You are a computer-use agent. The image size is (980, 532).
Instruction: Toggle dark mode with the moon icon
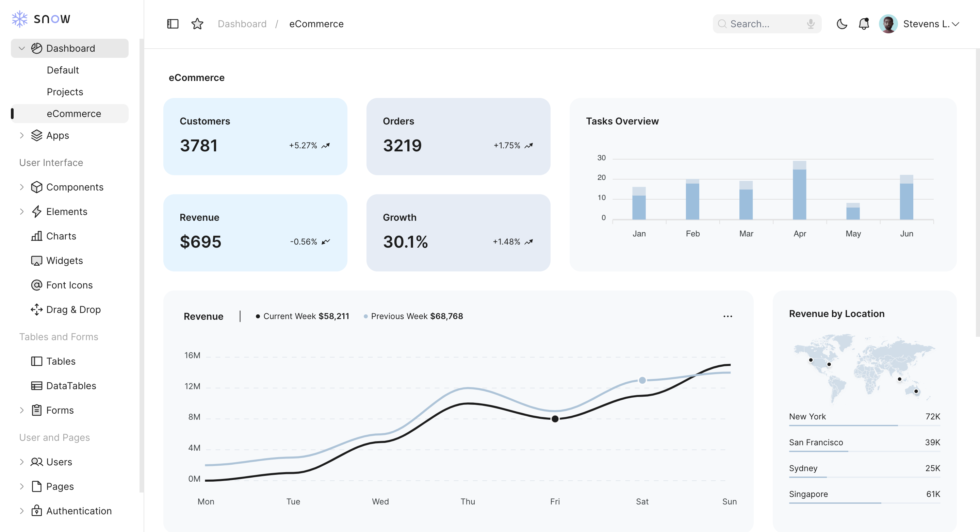pyautogui.click(x=842, y=23)
